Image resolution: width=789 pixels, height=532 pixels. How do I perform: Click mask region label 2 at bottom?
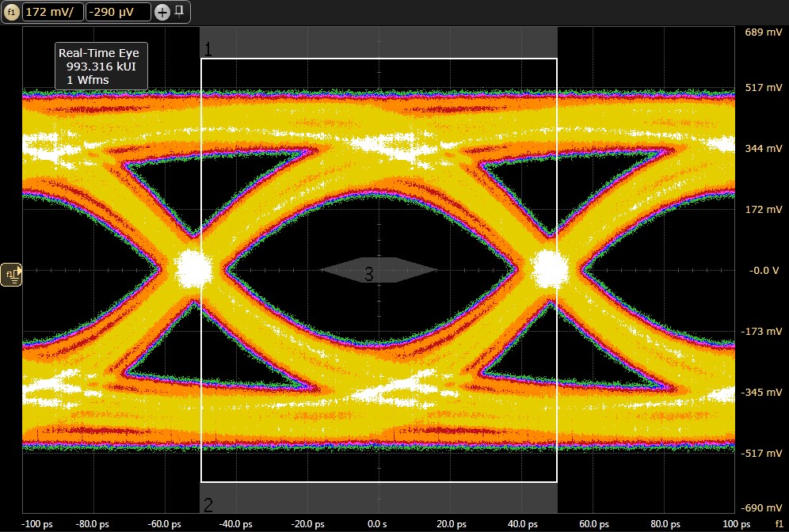point(208,505)
